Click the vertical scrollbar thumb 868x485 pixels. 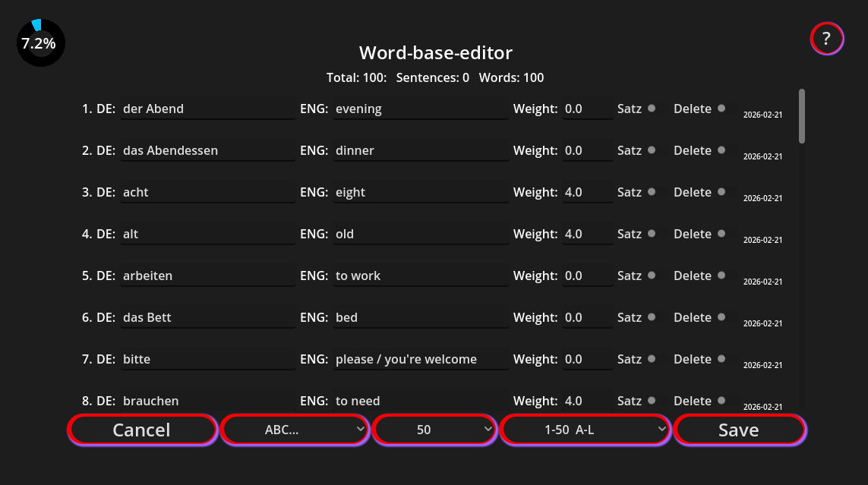pyautogui.click(x=802, y=116)
